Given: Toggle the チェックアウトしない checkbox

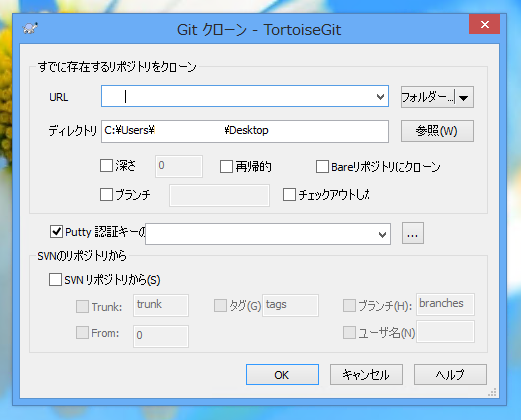Looking at the screenshot, I should (289, 195).
